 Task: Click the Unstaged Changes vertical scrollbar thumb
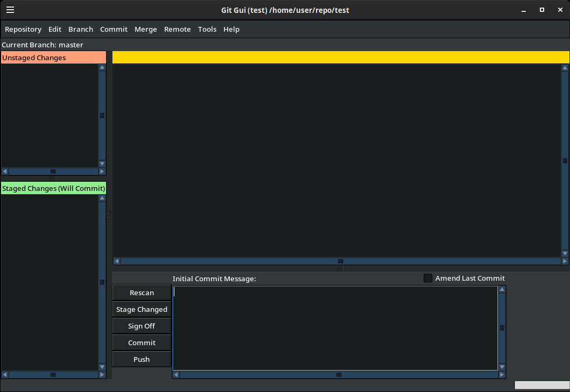102,116
